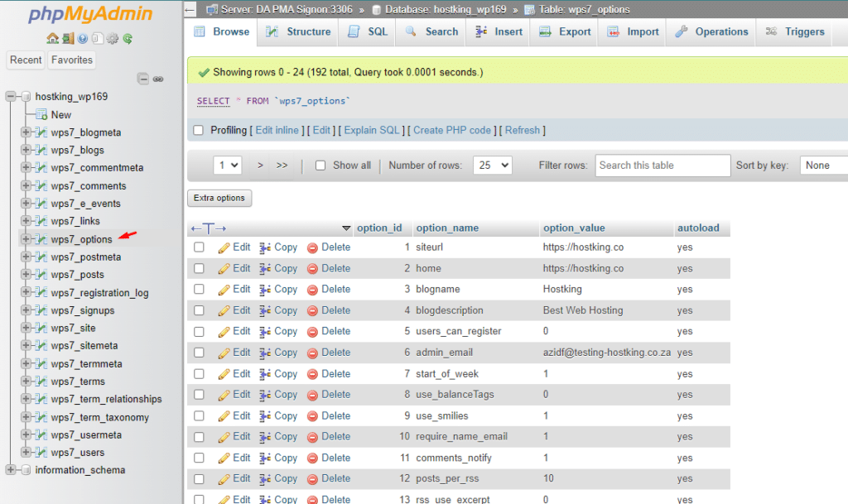This screenshot has height=504, width=848.
Task: Expand the wps7_posts table tree node
Action: click(x=26, y=275)
